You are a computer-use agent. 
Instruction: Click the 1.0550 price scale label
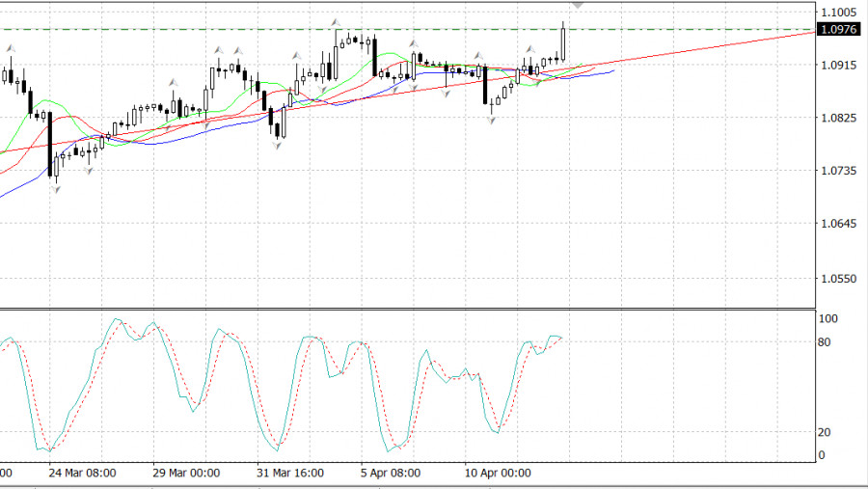839,279
